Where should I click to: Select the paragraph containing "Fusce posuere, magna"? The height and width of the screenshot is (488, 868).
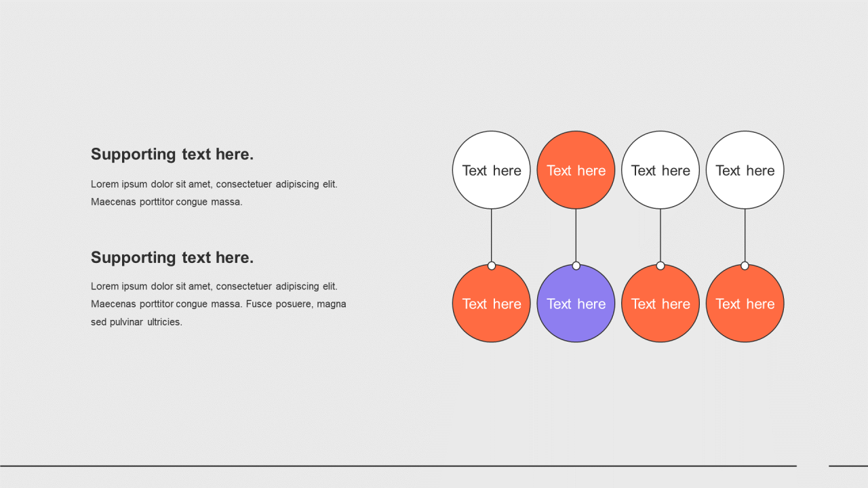tap(218, 304)
